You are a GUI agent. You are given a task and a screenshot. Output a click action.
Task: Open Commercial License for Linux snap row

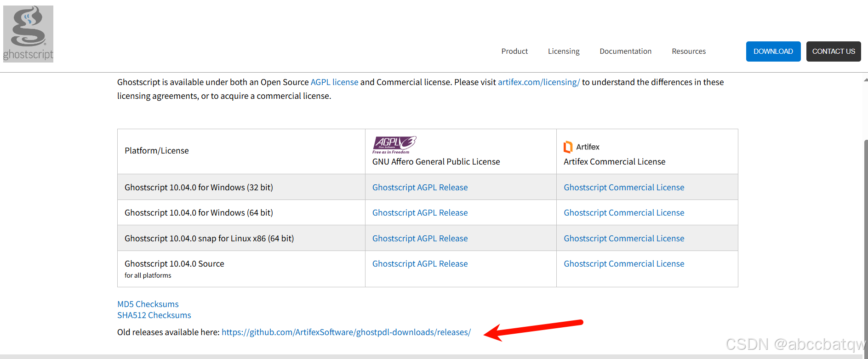pyautogui.click(x=624, y=239)
